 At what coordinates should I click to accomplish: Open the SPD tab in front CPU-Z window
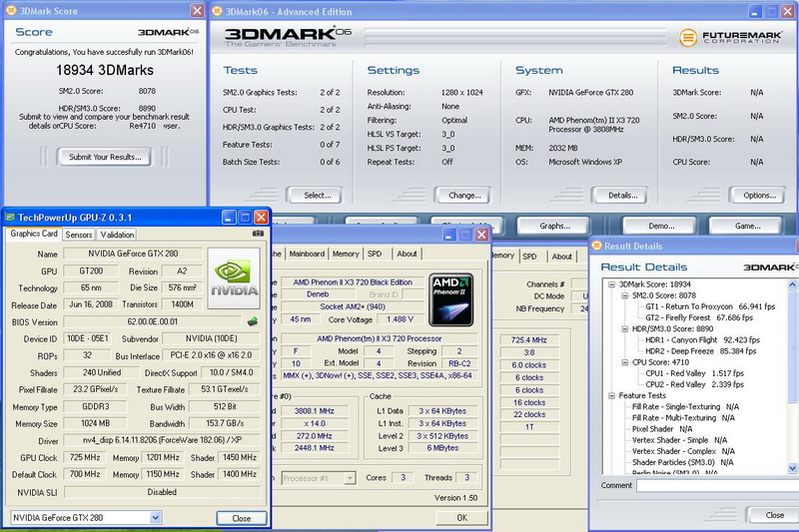(x=375, y=254)
